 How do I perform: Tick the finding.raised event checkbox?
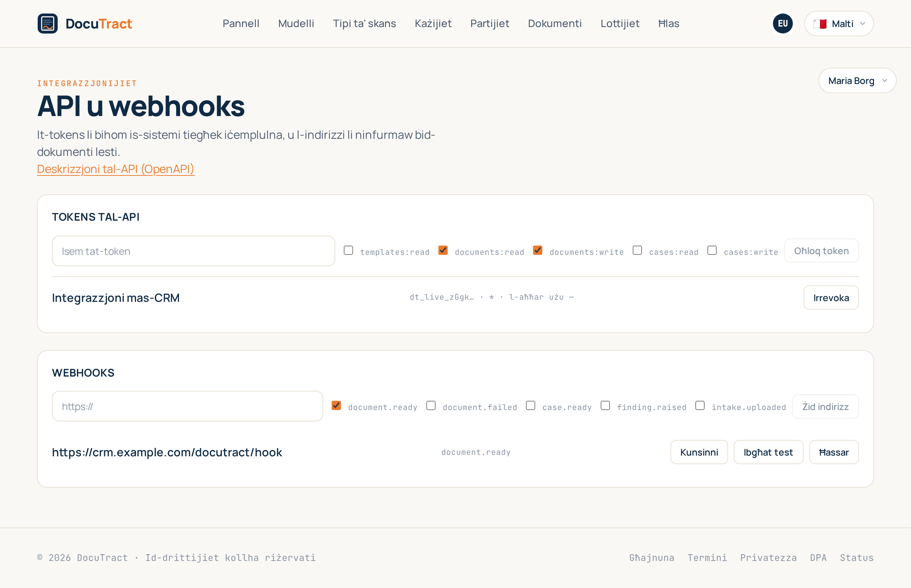pos(605,405)
